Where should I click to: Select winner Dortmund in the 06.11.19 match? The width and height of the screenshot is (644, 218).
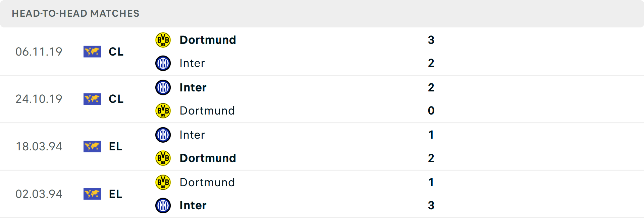[x=208, y=40]
